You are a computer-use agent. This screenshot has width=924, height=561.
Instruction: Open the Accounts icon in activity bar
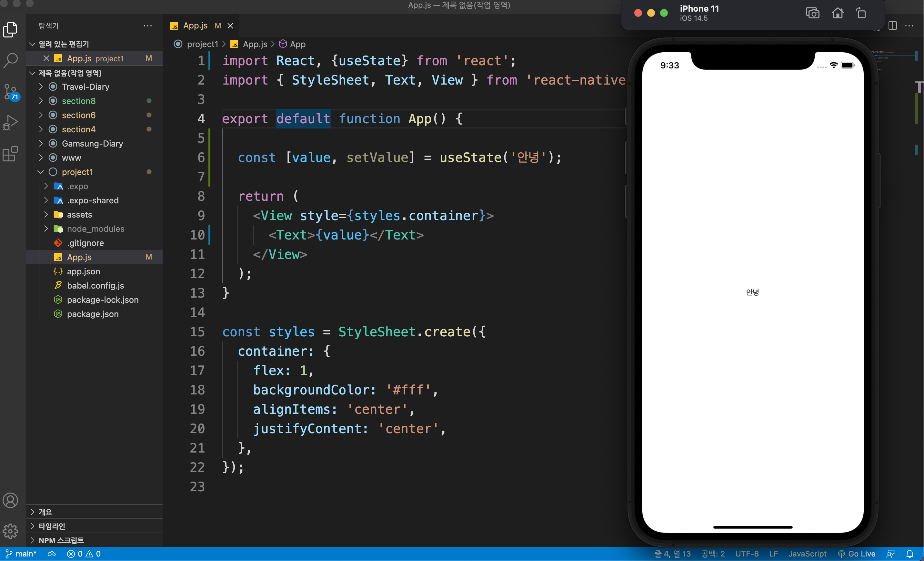click(10, 500)
